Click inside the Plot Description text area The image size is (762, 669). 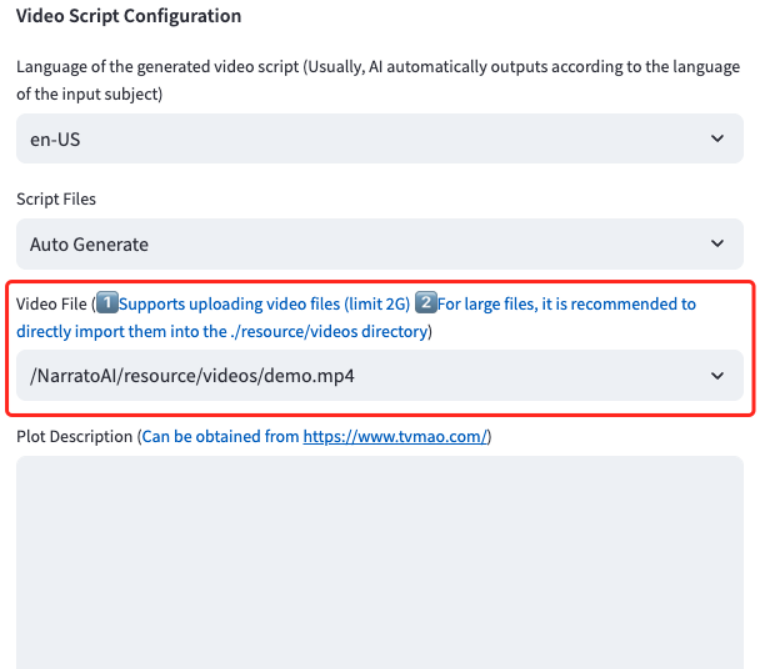point(379,560)
